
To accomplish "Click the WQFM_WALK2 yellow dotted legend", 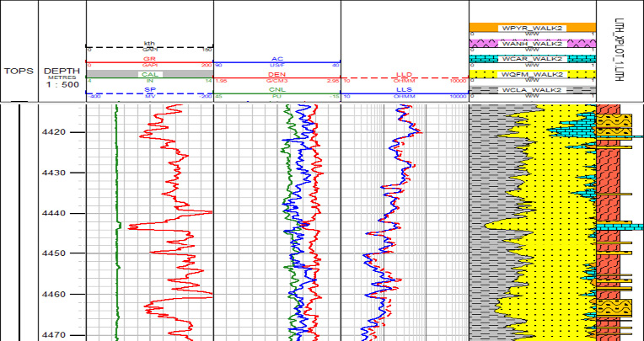I will (532, 74).
